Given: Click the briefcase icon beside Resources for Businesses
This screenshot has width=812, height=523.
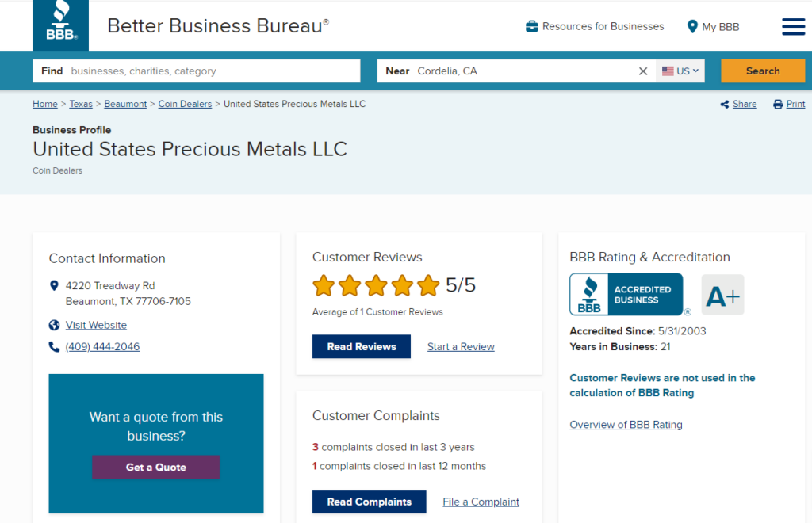Looking at the screenshot, I should point(532,26).
